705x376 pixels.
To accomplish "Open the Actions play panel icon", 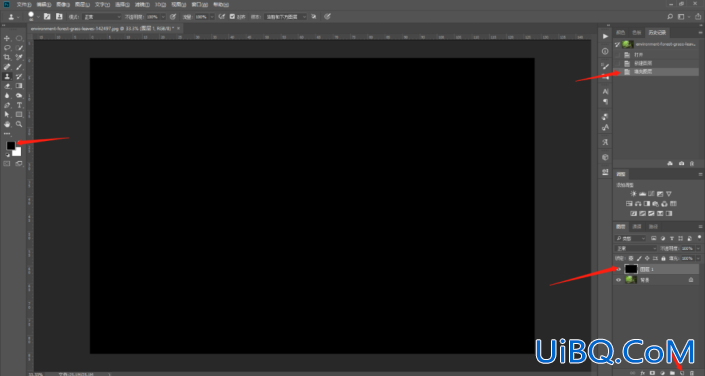I will click(605, 36).
